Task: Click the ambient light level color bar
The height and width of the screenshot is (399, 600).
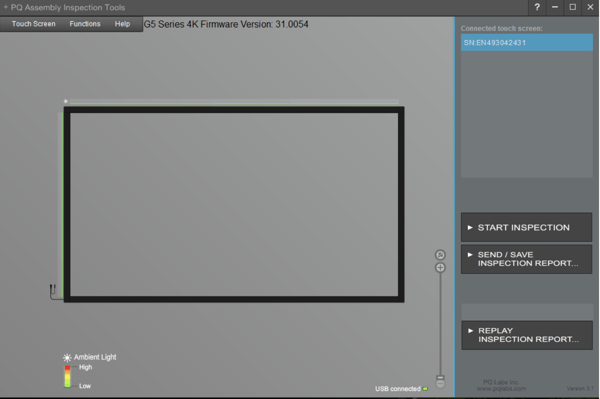Action: point(67,376)
